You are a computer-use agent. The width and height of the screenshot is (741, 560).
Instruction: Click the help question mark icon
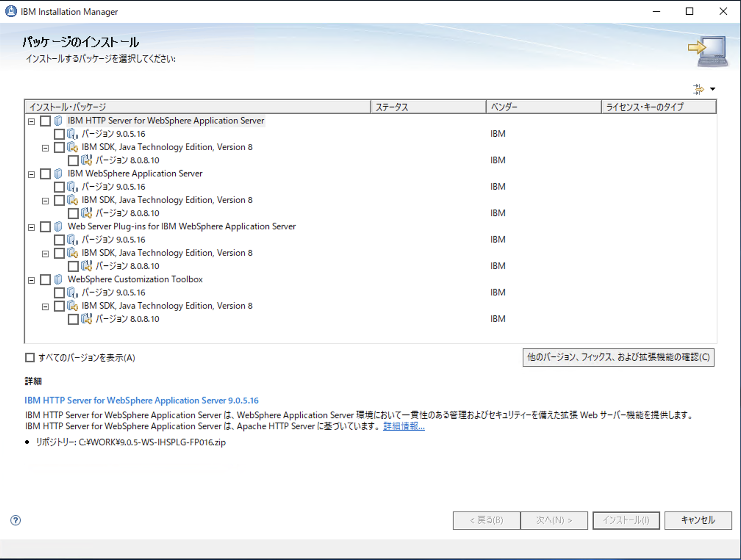point(15,520)
